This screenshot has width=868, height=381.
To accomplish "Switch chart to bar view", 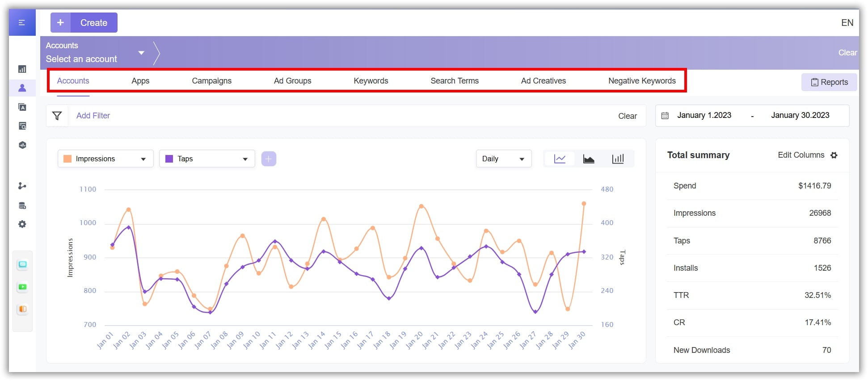I will [618, 159].
